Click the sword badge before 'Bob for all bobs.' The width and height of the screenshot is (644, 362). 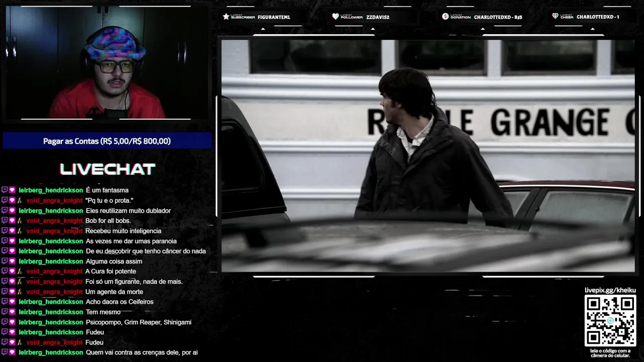click(x=20, y=221)
